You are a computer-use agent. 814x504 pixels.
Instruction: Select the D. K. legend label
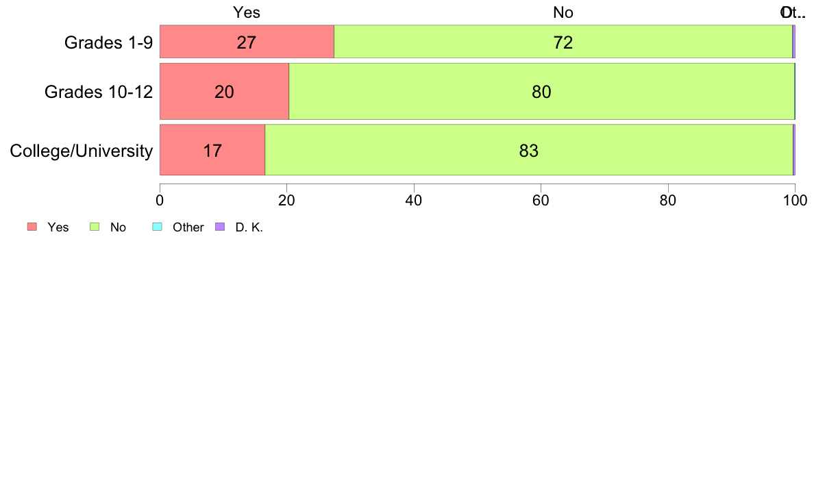(249, 227)
